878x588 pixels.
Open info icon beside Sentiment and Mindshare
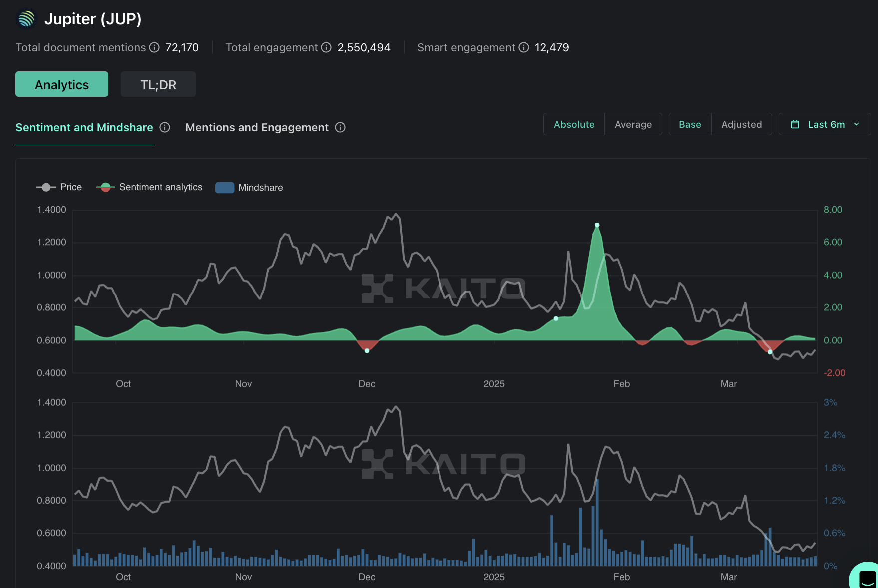click(x=165, y=127)
